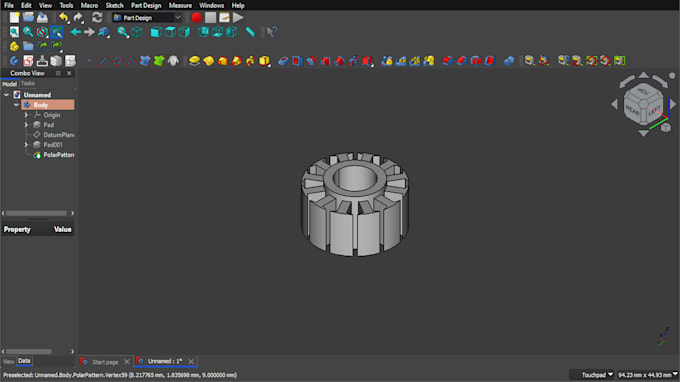Rotate view left with navigation cube arrow
The height and width of the screenshot is (382, 680).
point(614,104)
